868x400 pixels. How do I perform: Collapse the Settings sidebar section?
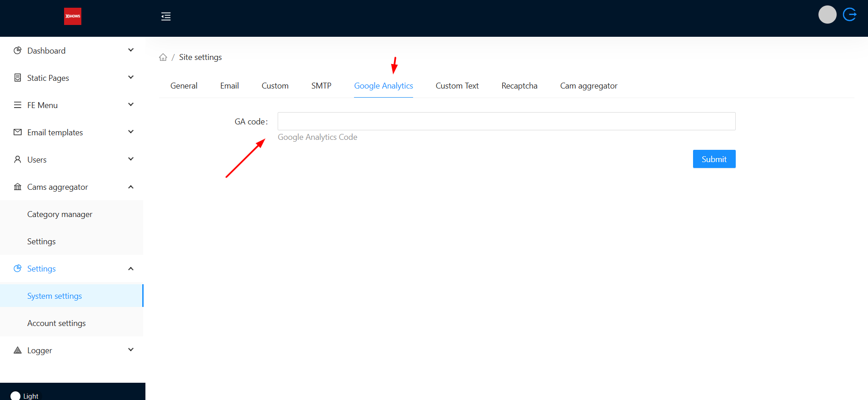pyautogui.click(x=131, y=269)
